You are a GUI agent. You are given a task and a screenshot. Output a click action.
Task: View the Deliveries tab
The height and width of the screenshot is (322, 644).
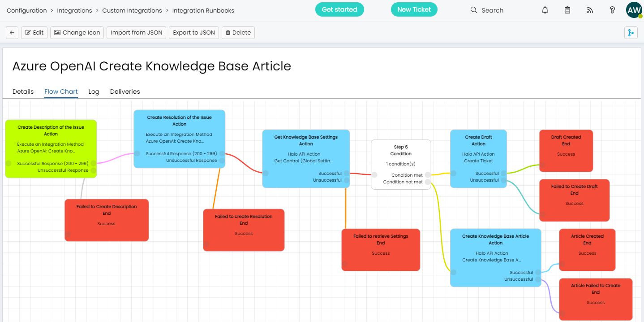click(125, 91)
